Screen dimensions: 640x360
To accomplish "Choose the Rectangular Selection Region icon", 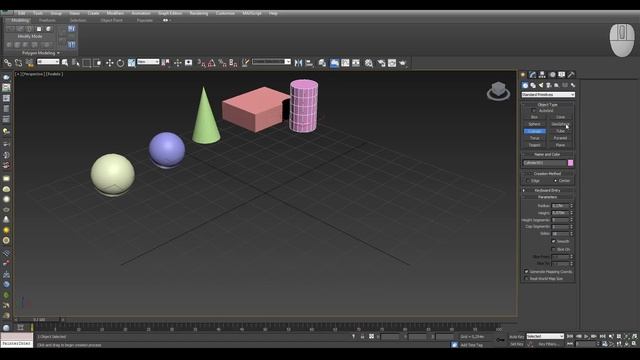I will (87, 62).
